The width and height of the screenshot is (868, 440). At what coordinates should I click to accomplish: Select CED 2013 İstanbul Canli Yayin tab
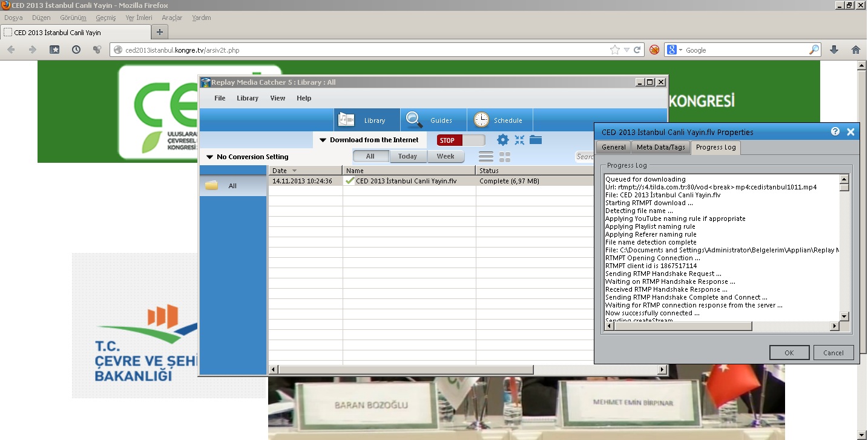(x=76, y=32)
